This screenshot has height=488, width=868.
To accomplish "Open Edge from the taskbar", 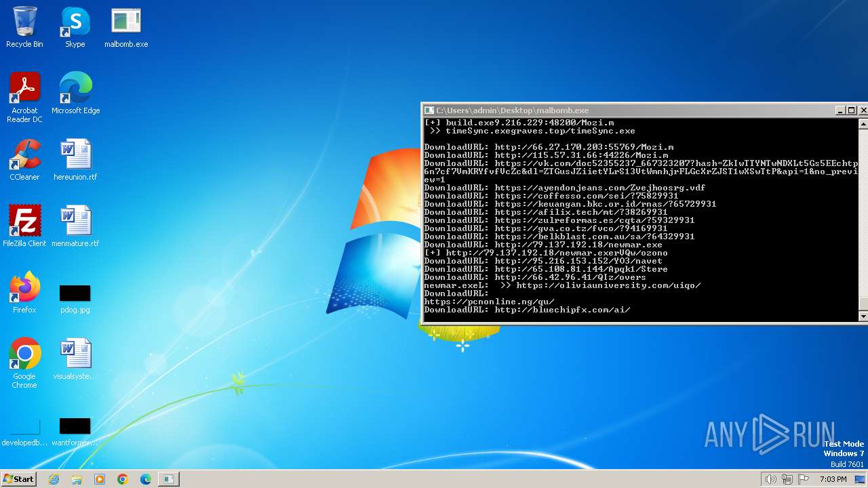I will (x=146, y=479).
